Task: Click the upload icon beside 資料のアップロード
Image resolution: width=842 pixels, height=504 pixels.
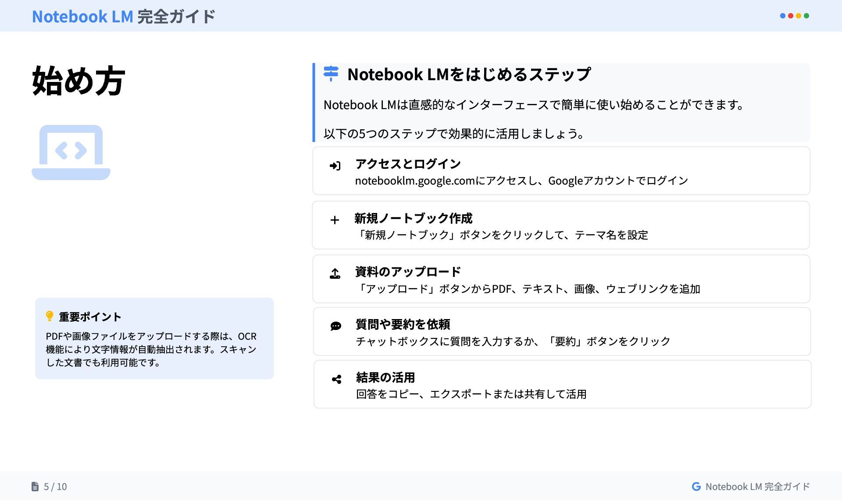Action: click(x=335, y=274)
